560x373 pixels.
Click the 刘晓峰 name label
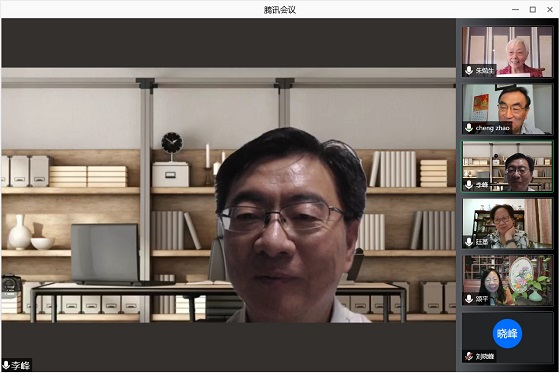click(485, 356)
